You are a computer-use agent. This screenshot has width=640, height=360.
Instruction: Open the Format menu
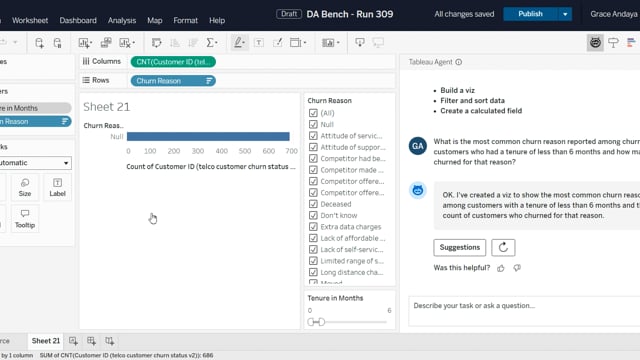185,20
